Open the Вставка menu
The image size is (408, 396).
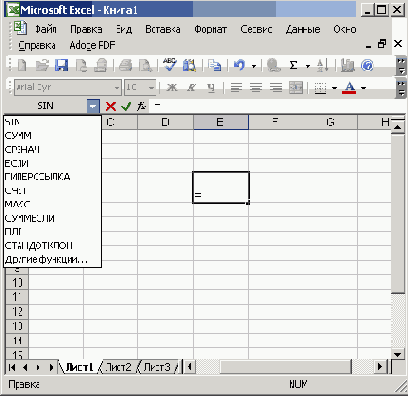[163, 29]
